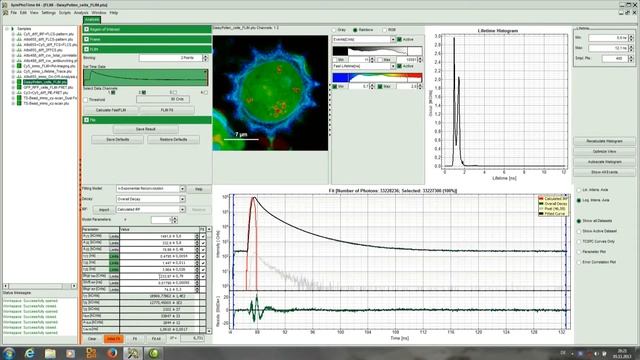Click the Show All Events button
Image resolution: width=640 pixels, height=360 pixels.
tap(604, 172)
